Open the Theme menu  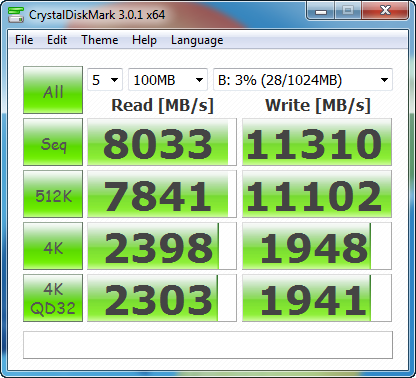pyautogui.click(x=100, y=40)
